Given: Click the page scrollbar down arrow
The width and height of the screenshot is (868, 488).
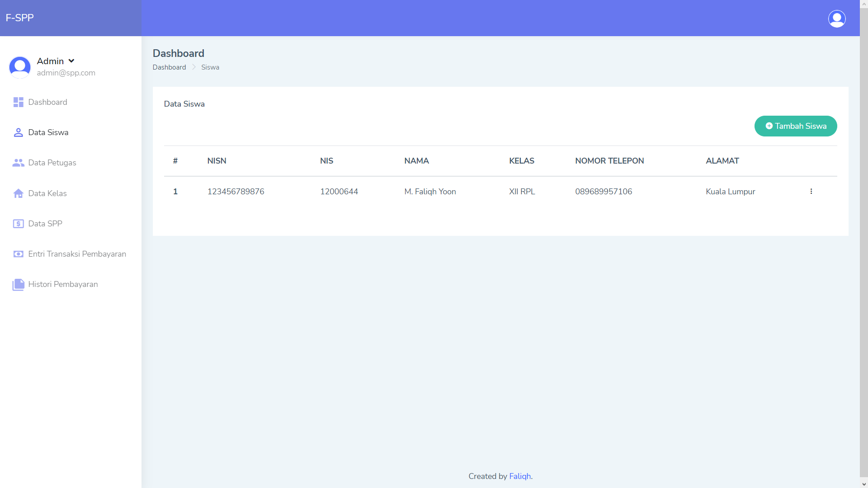Looking at the screenshot, I should (x=864, y=484).
